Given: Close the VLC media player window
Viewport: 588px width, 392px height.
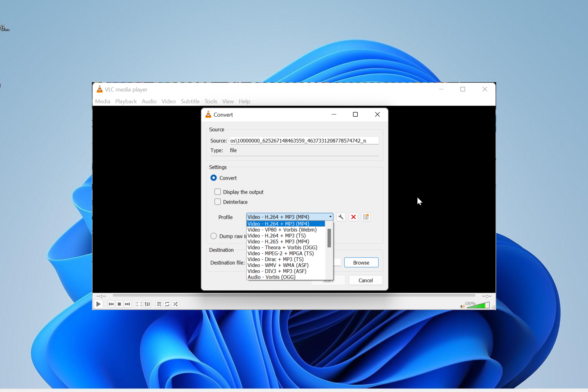Looking at the screenshot, I should point(485,89).
